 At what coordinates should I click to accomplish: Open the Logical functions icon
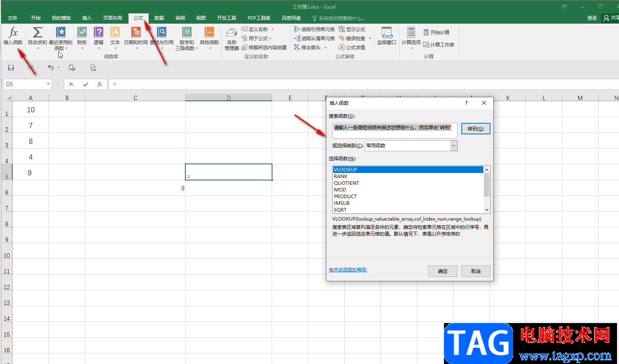click(99, 38)
